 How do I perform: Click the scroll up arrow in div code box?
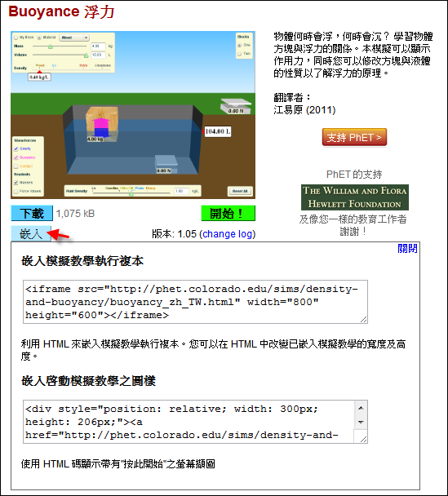point(361,408)
